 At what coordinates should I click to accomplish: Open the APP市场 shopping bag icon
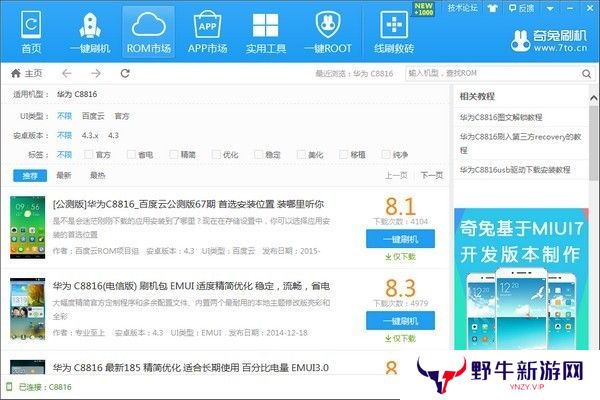point(207,32)
